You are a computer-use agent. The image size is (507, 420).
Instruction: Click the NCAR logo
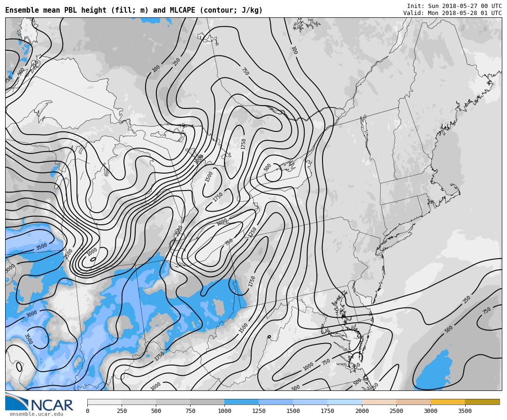pyautogui.click(x=39, y=402)
